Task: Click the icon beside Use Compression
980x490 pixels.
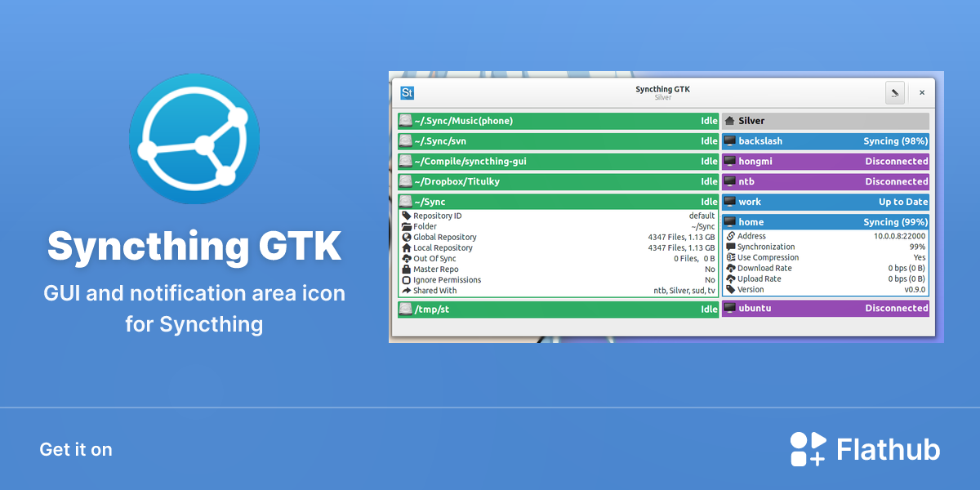Action: (731, 257)
